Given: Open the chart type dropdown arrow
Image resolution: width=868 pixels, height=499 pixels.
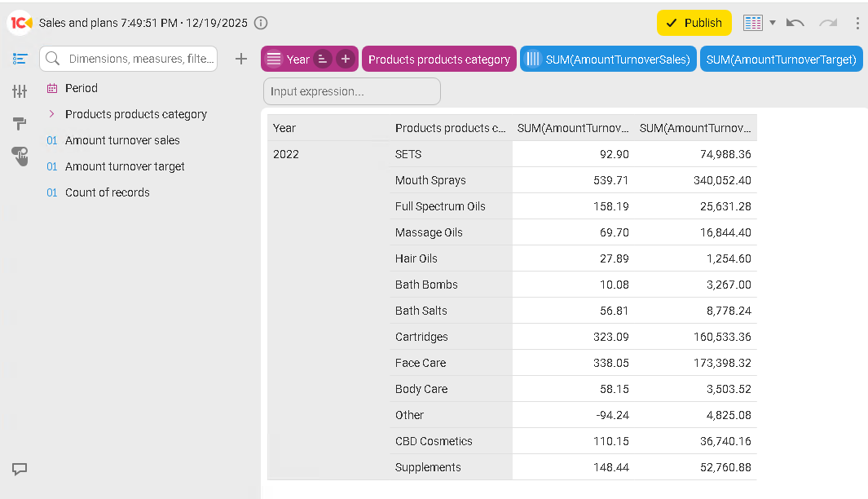Looking at the screenshot, I should 773,23.
